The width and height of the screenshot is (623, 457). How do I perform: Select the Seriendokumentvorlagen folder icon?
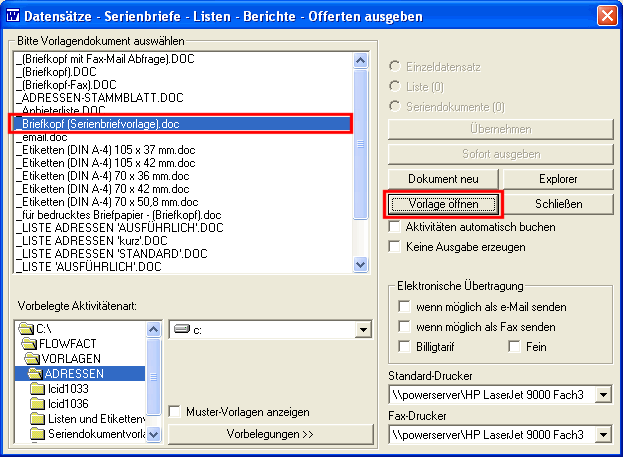point(37,434)
